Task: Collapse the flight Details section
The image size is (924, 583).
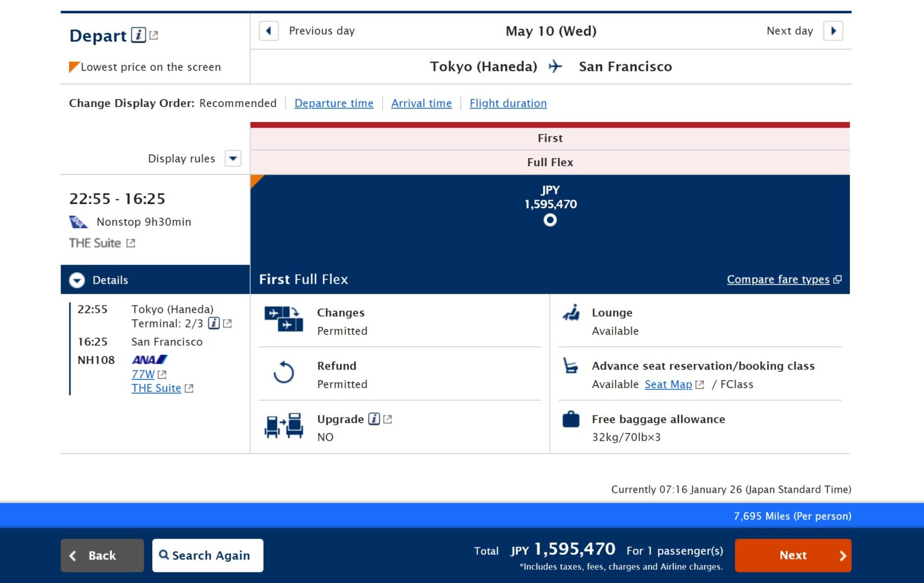Action: coord(77,280)
